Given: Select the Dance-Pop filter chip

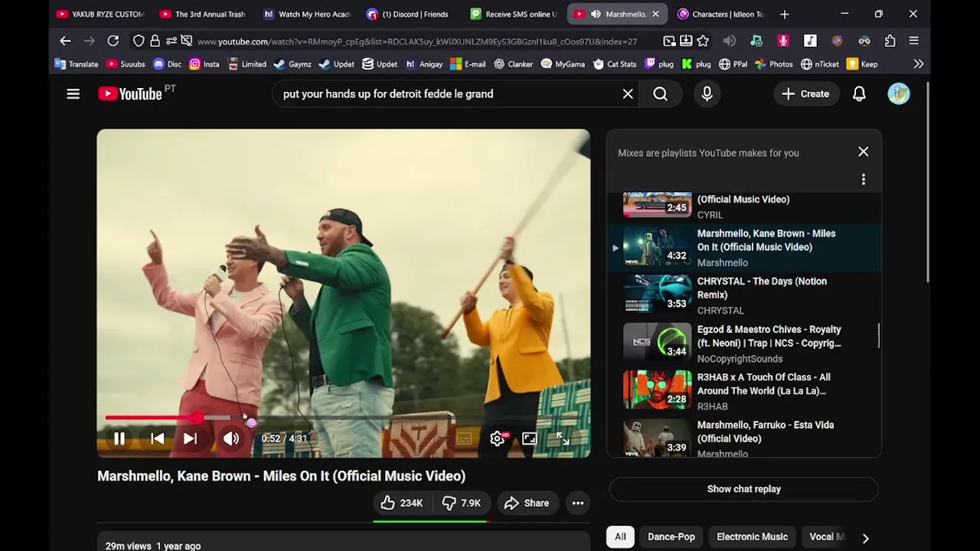Looking at the screenshot, I should pyautogui.click(x=671, y=536).
